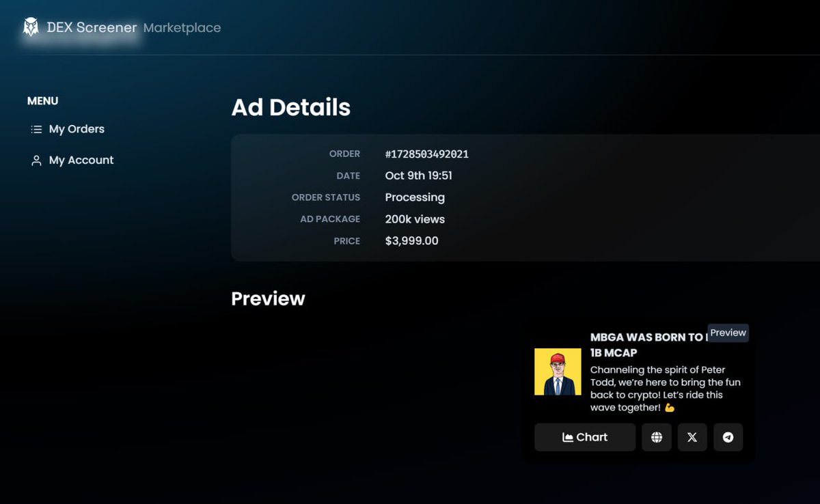Click the $3,999.00 price value

[411, 240]
